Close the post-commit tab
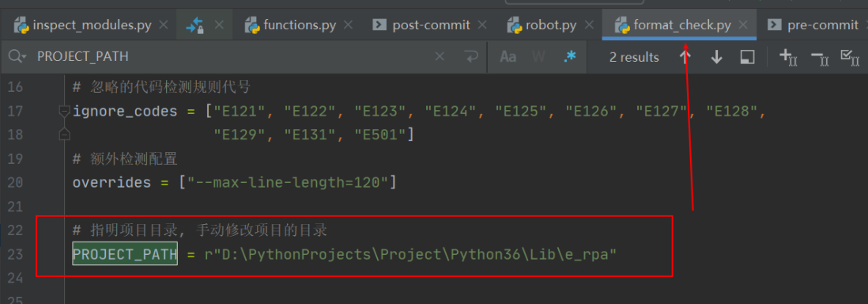The image size is (868, 304). point(482,25)
